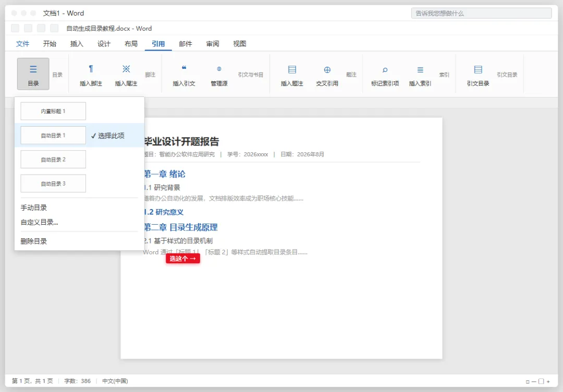Click the 第一章 绪论 heading
This screenshot has width=563, height=392.
[165, 174]
